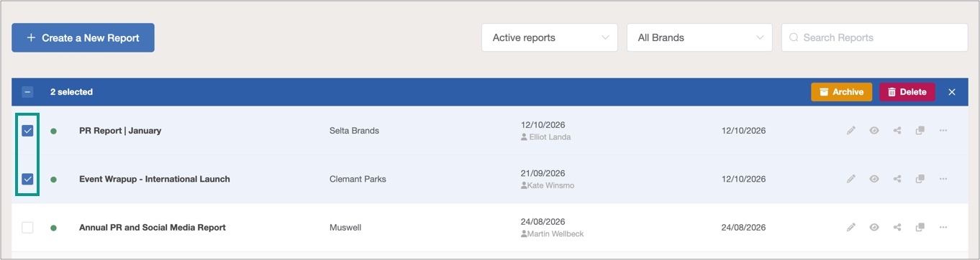Share Event Wrapup - International Launch report
980x260 pixels.
[x=897, y=179]
